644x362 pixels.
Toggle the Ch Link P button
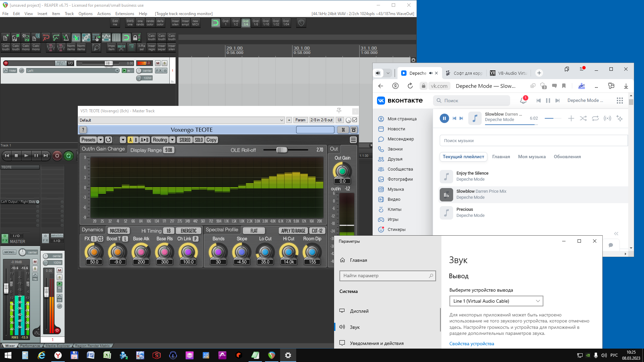(196, 239)
